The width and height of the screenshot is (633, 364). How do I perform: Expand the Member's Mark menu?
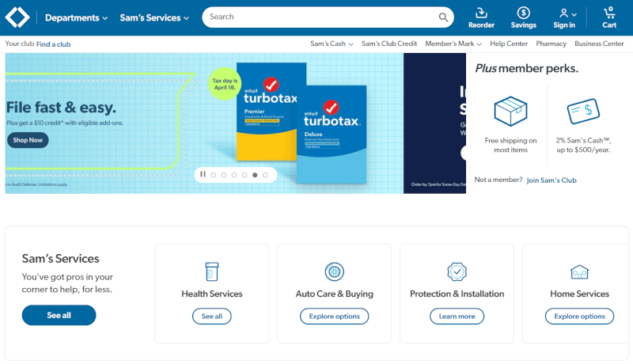453,44
